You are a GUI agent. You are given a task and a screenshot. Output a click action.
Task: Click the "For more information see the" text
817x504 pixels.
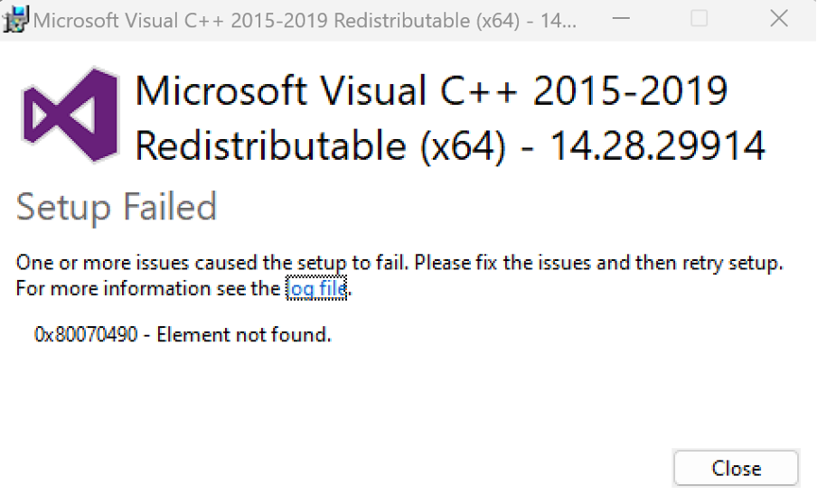(148, 289)
